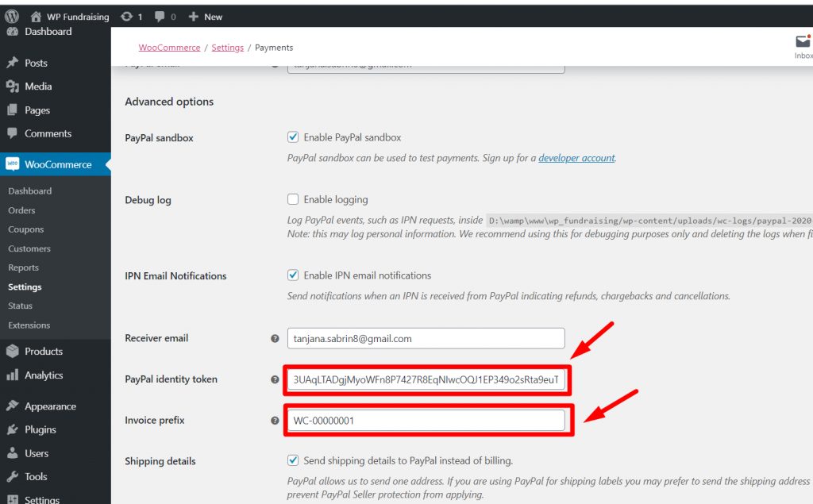Click the Plugins plug icon
The image size is (813, 504).
(x=13, y=429)
